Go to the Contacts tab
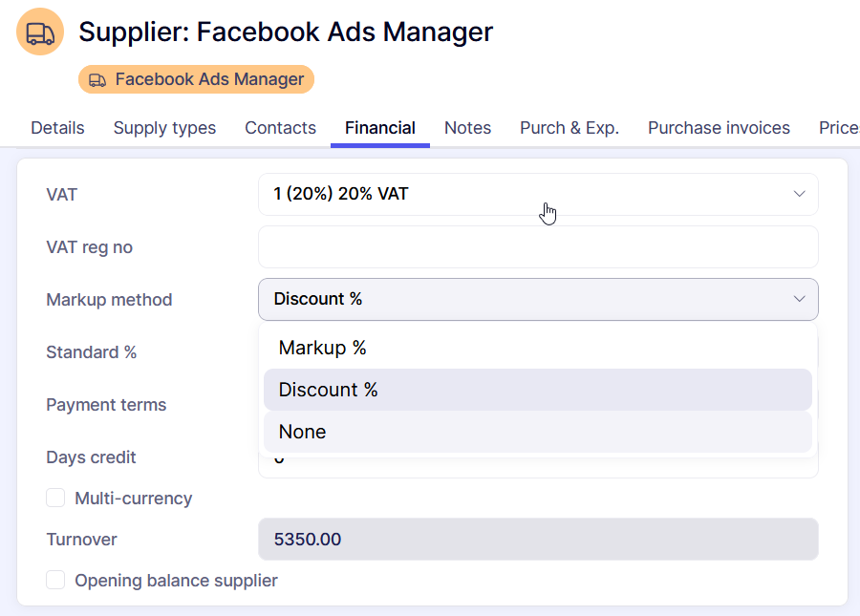Screen dimensions: 860x616 pos(280,128)
